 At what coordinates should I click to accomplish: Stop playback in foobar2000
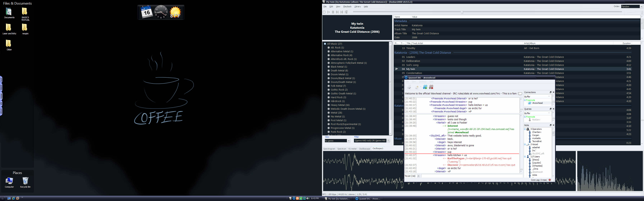(324, 12)
